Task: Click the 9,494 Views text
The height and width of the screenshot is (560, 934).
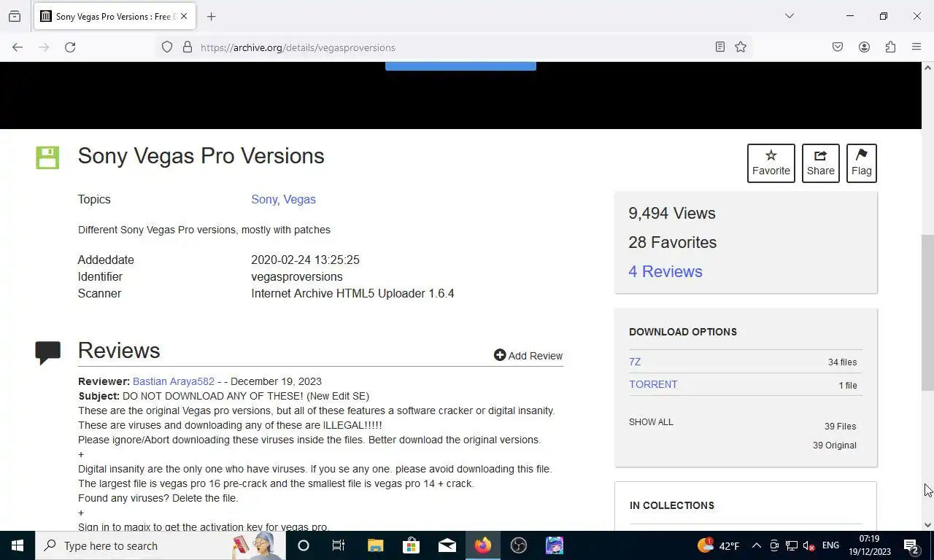Action: (672, 213)
